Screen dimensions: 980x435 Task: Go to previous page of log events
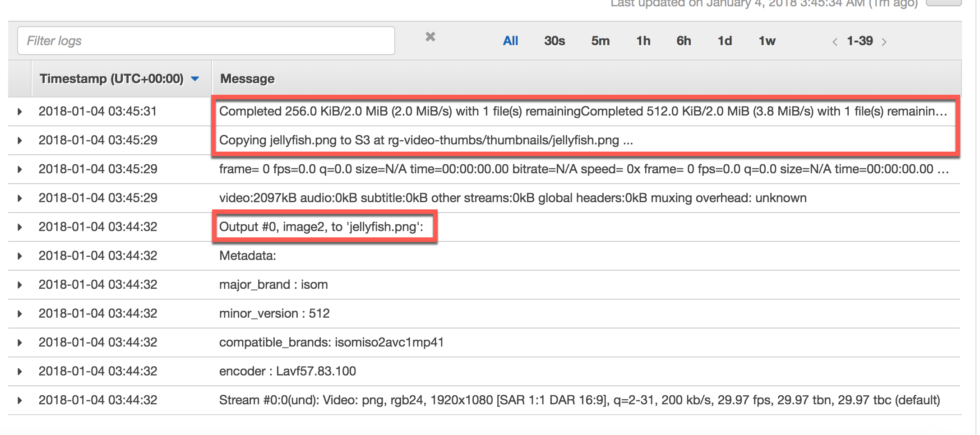835,42
